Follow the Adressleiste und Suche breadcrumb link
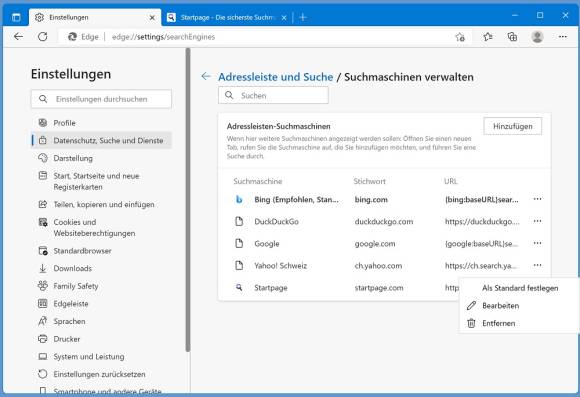The height and width of the screenshot is (397, 580). 276,77
